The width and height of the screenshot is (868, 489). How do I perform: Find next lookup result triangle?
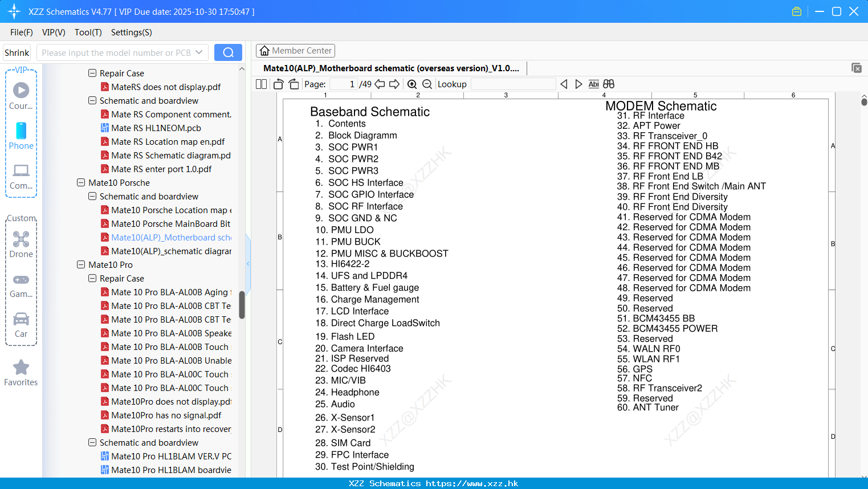pyautogui.click(x=578, y=84)
